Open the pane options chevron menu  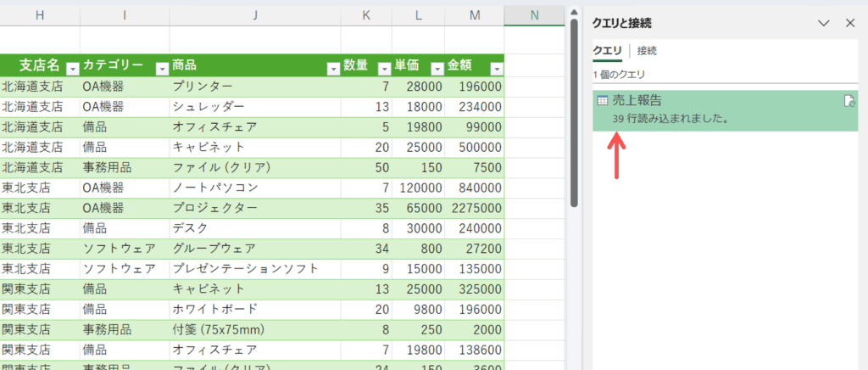tap(823, 23)
